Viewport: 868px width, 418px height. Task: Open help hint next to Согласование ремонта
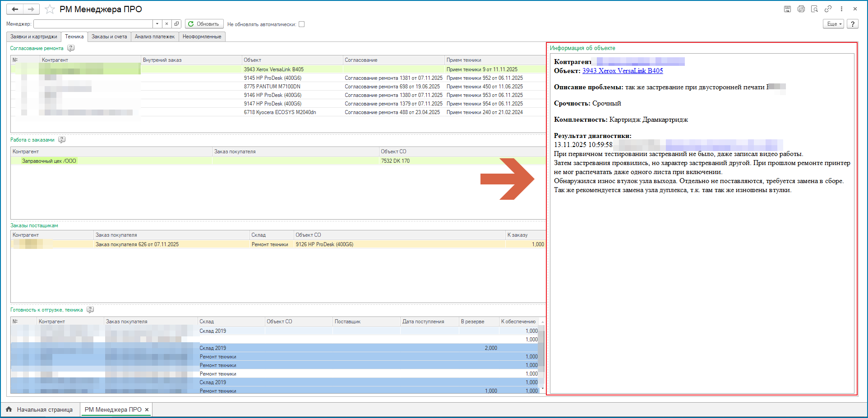tap(71, 48)
